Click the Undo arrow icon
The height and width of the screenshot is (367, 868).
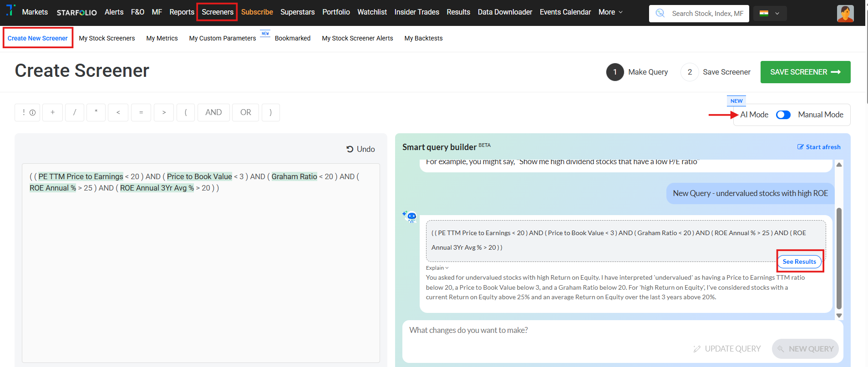coord(350,149)
